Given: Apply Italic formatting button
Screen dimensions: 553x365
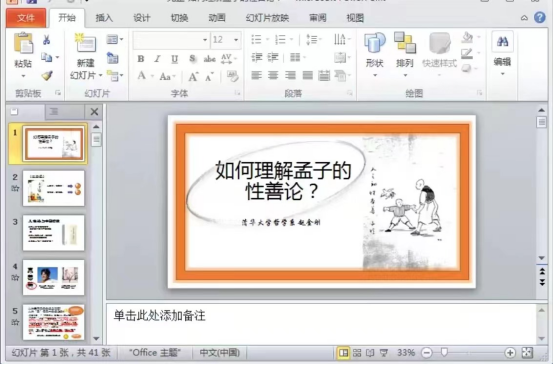Looking at the screenshot, I should [x=157, y=59].
